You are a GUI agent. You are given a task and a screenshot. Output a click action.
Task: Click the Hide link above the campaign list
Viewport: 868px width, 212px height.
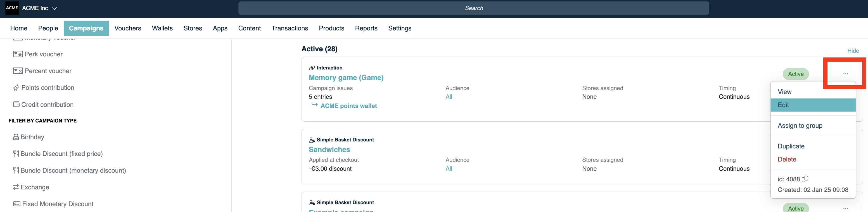pyautogui.click(x=853, y=50)
